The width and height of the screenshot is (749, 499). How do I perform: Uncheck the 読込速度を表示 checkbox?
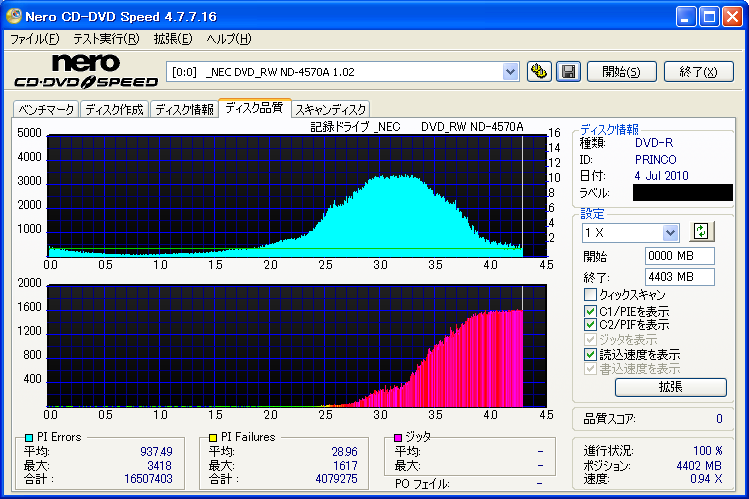click(x=590, y=354)
